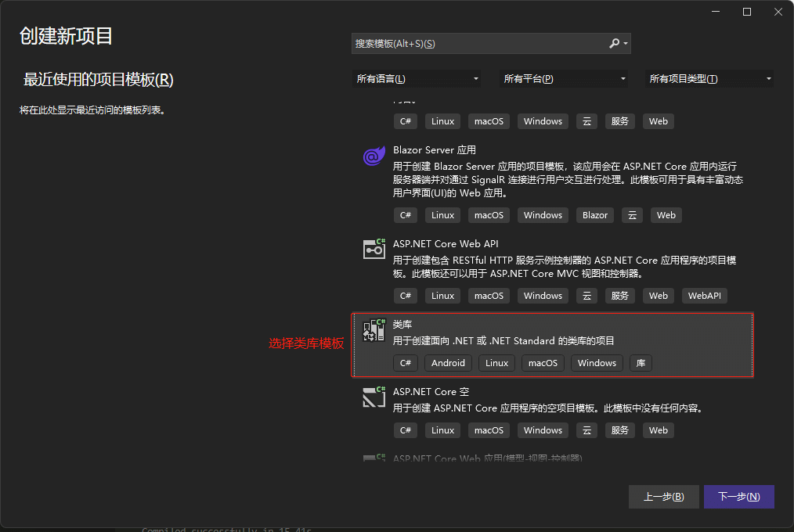Click the 下一步(N) button
Viewport: 794px width, 532px height.
click(739, 497)
